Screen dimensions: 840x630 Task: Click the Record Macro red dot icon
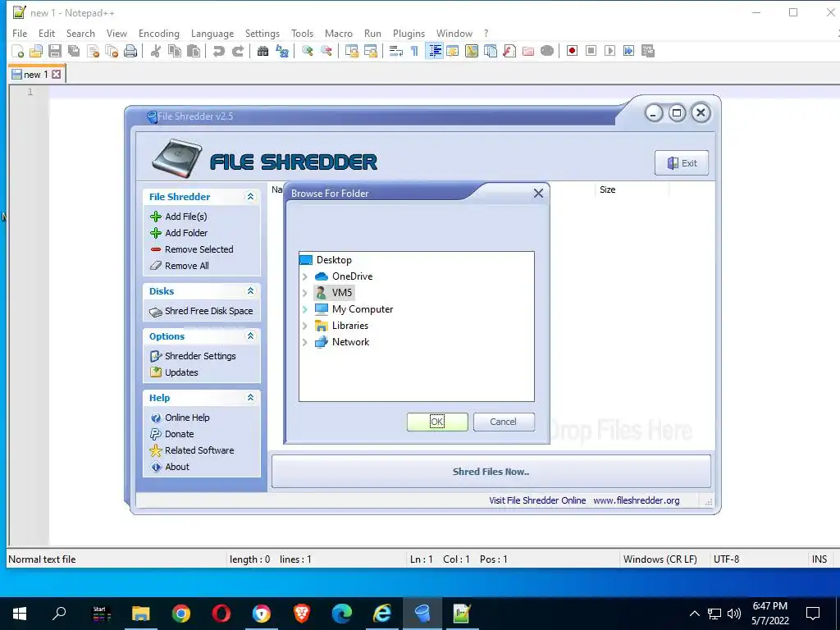tap(572, 51)
